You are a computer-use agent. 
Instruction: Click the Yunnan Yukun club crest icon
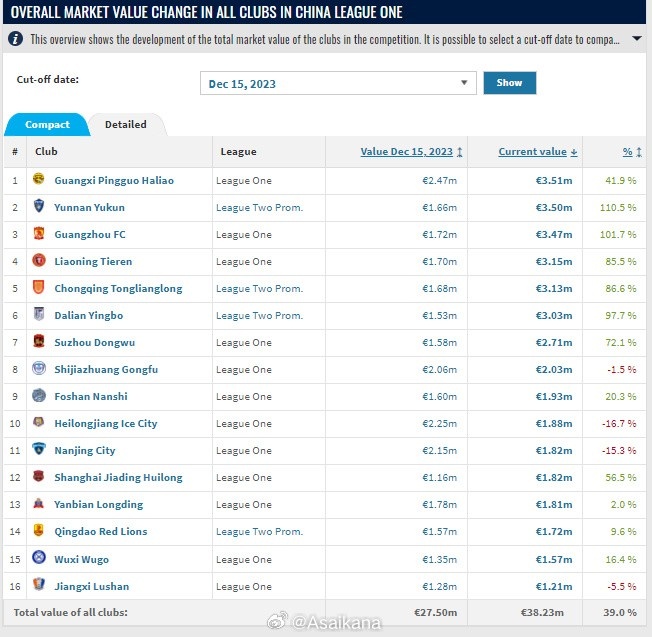point(38,207)
